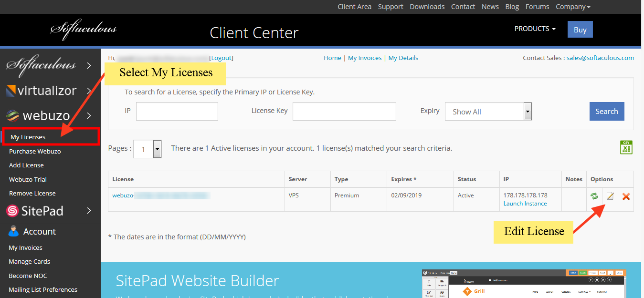Open Support in top navigation
This screenshot has width=644, height=298.
click(x=391, y=7)
